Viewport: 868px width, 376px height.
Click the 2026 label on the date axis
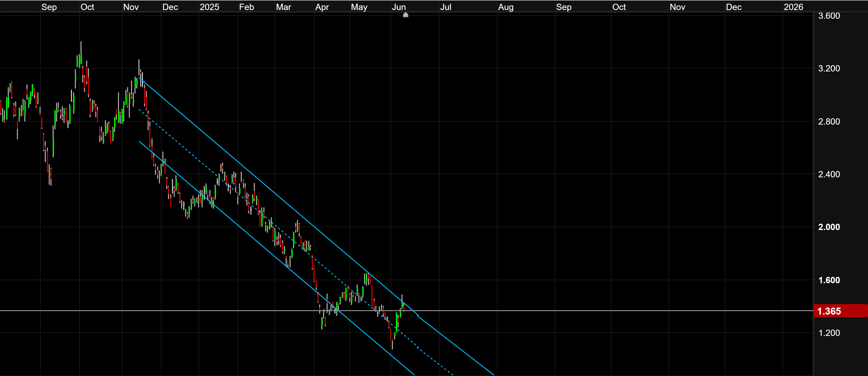point(793,7)
